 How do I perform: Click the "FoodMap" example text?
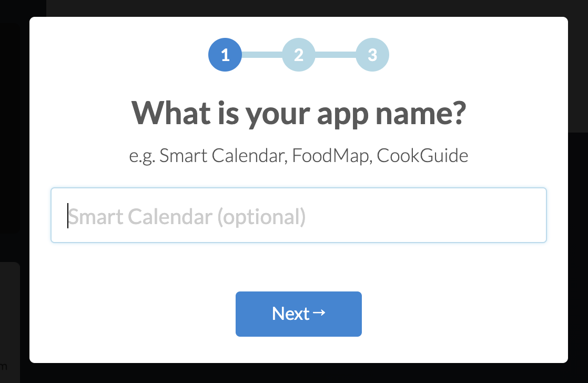331,156
